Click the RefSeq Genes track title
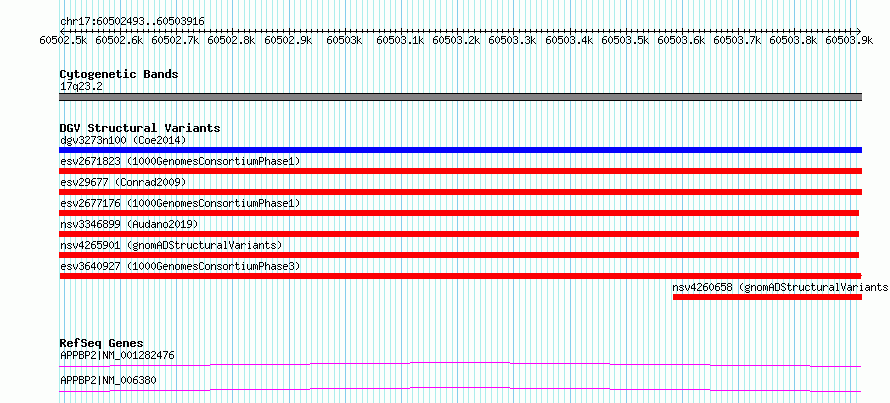 tap(102, 343)
